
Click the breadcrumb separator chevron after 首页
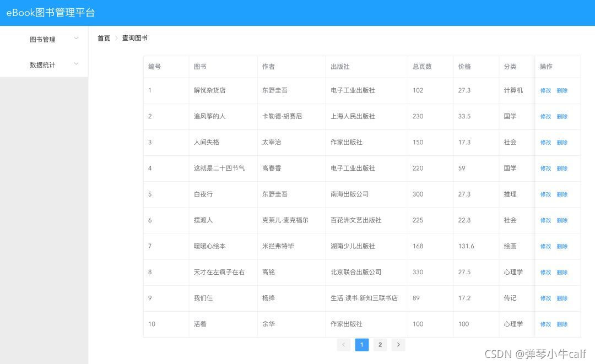[x=116, y=38]
